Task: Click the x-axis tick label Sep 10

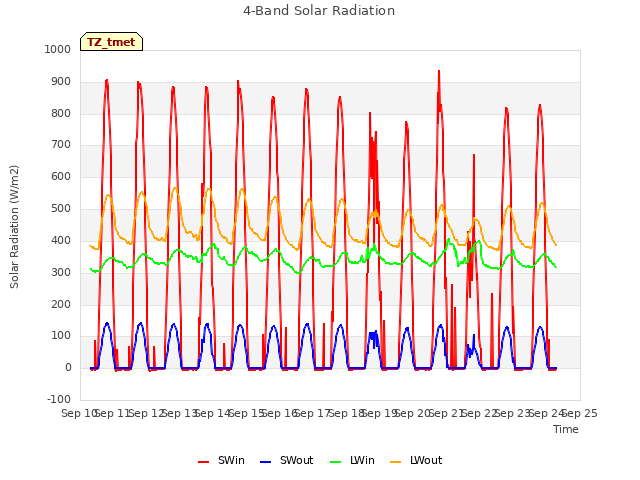Action: coord(79,413)
